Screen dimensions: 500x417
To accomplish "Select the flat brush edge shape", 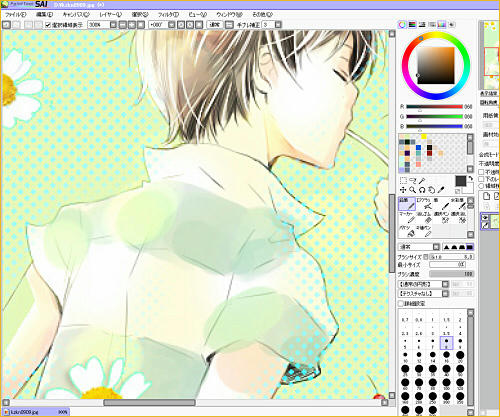I will coord(470,247).
